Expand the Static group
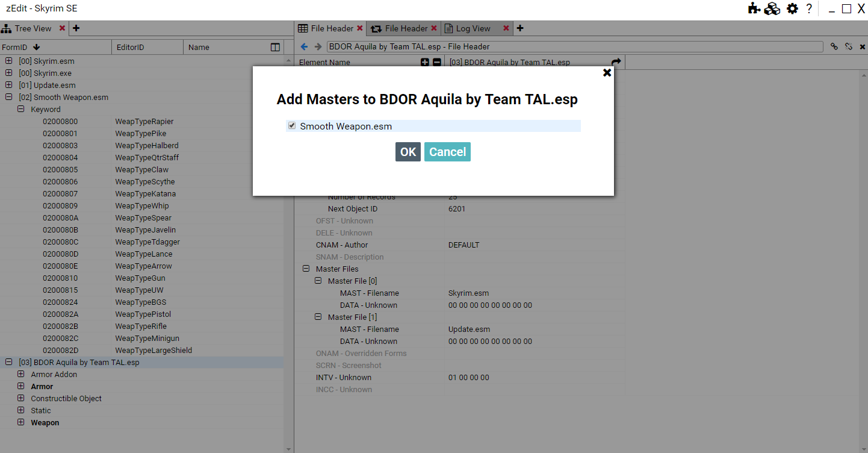This screenshot has width=868, height=453. [x=21, y=410]
